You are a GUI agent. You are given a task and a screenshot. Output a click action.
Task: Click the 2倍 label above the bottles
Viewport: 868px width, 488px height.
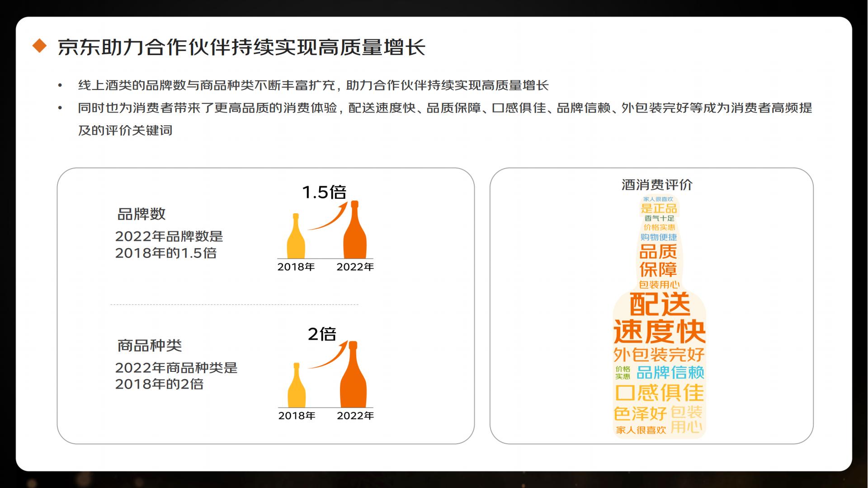pos(322,334)
